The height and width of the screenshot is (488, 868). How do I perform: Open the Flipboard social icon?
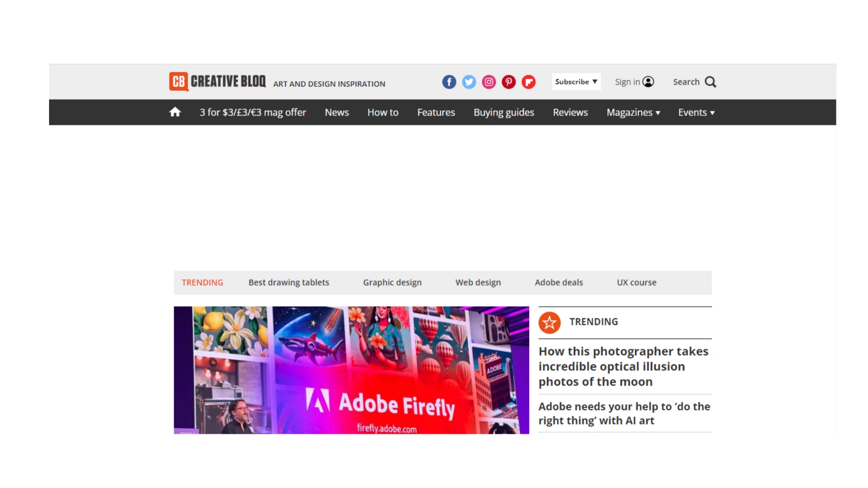coord(529,82)
